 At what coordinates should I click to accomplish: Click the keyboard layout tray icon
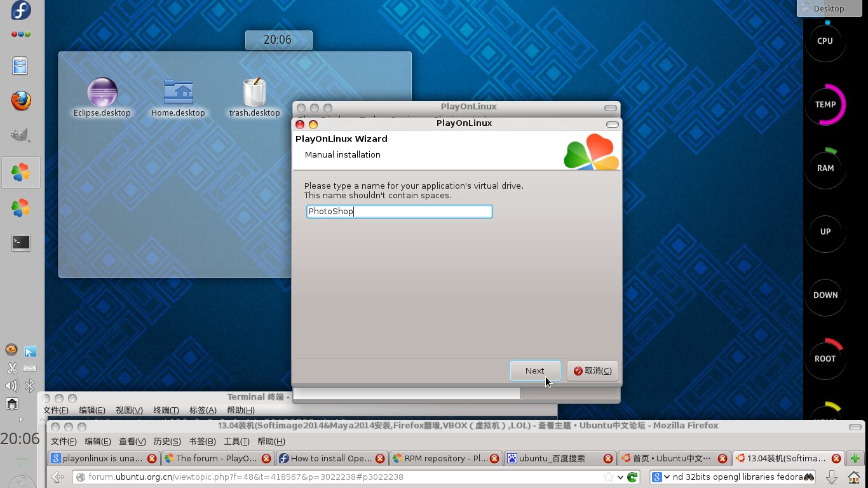[30, 368]
